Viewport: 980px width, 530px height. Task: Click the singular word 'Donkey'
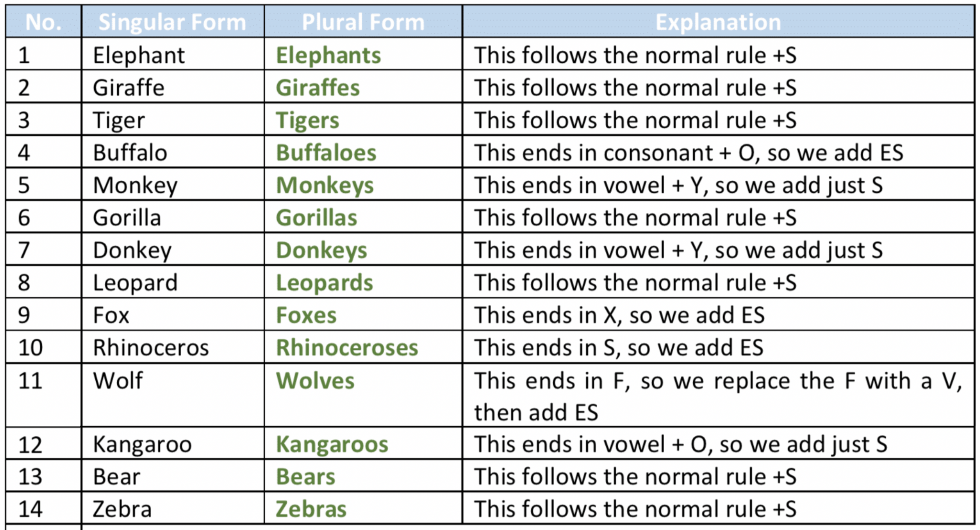132,251
